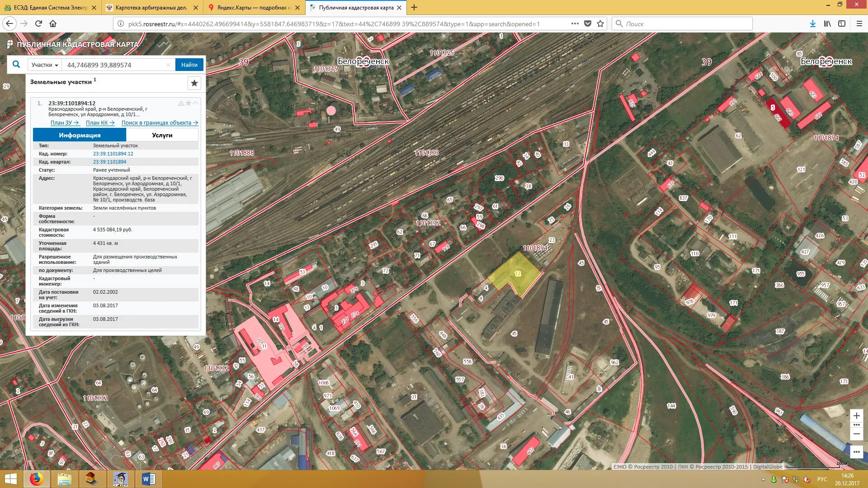Close the ЕСЭД browser tab
This screenshot has height=488, width=868.
tap(94, 8)
